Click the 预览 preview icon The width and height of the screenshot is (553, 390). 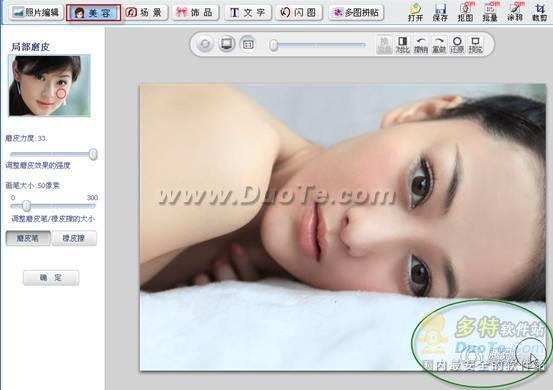pyautogui.click(x=475, y=45)
